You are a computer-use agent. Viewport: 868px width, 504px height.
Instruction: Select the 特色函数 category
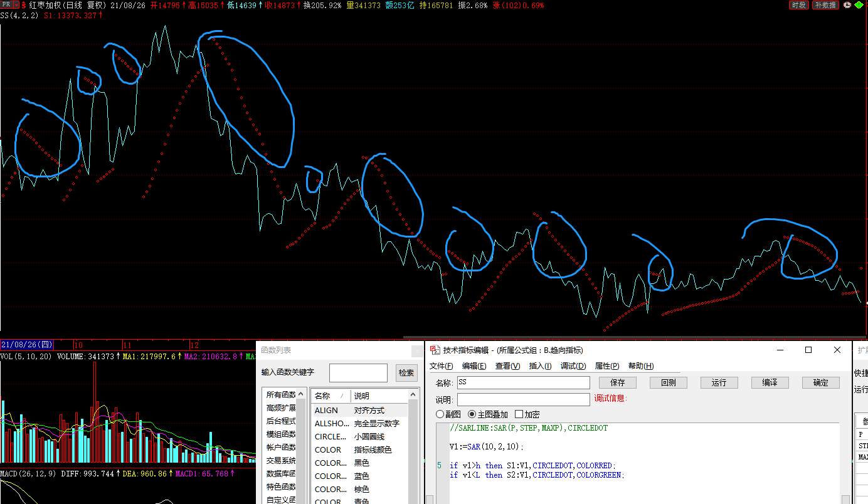pyautogui.click(x=281, y=487)
